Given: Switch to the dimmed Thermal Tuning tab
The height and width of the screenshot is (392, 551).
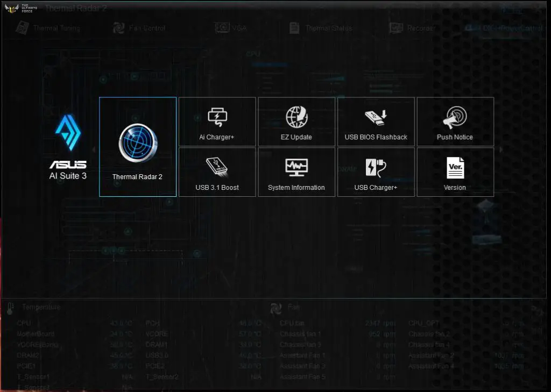Looking at the screenshot, I should (x=48, y=28).
